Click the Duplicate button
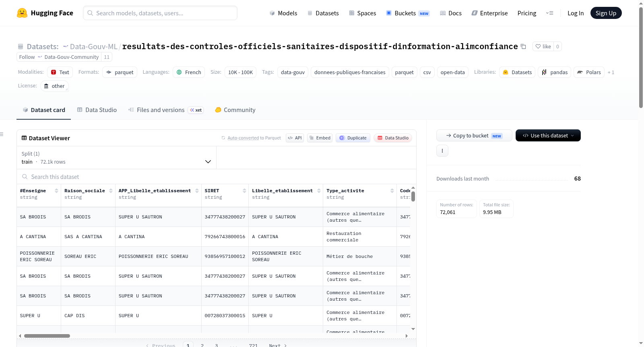Image resolution: width=644 pixels, height=347 pixels. [x=353, y=138]
